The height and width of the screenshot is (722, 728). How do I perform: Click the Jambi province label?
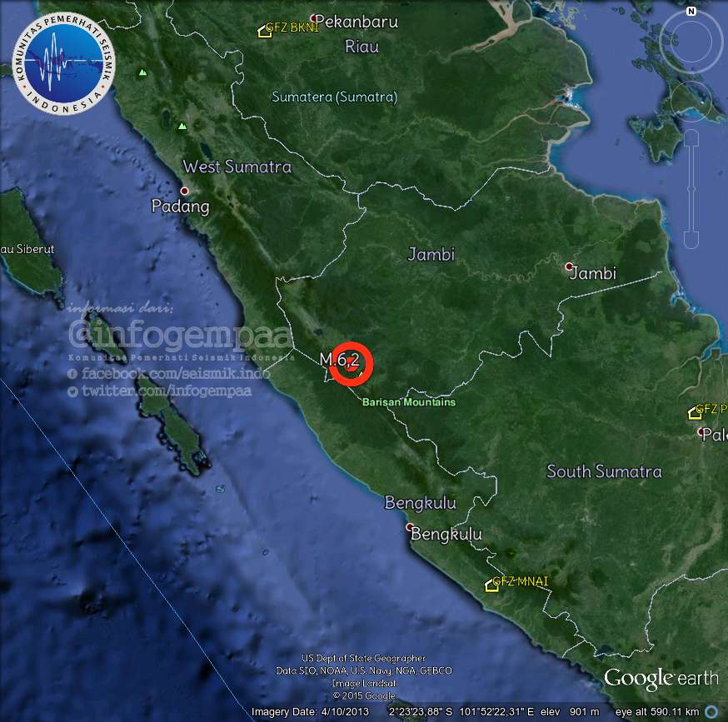[x=431, y=255]
